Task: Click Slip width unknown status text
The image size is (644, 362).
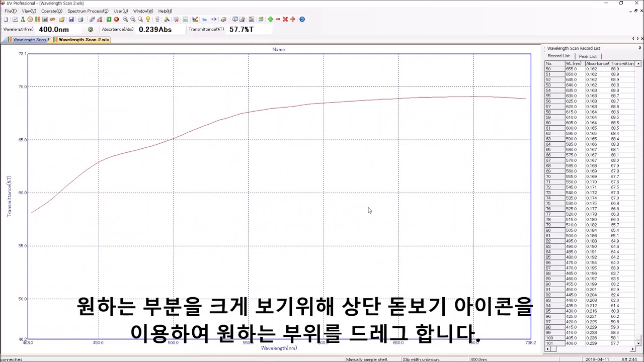Action: (x=421, y=359)
